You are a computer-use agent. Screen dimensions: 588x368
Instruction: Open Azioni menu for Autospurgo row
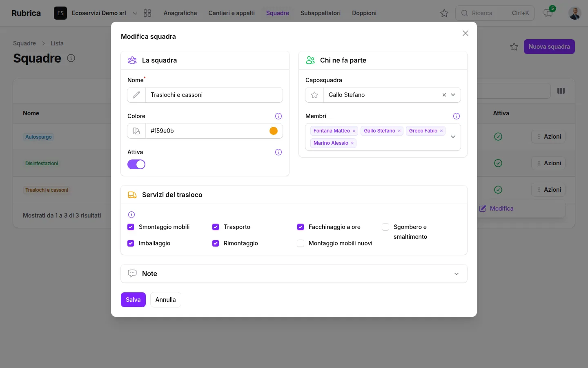point(549,137)
